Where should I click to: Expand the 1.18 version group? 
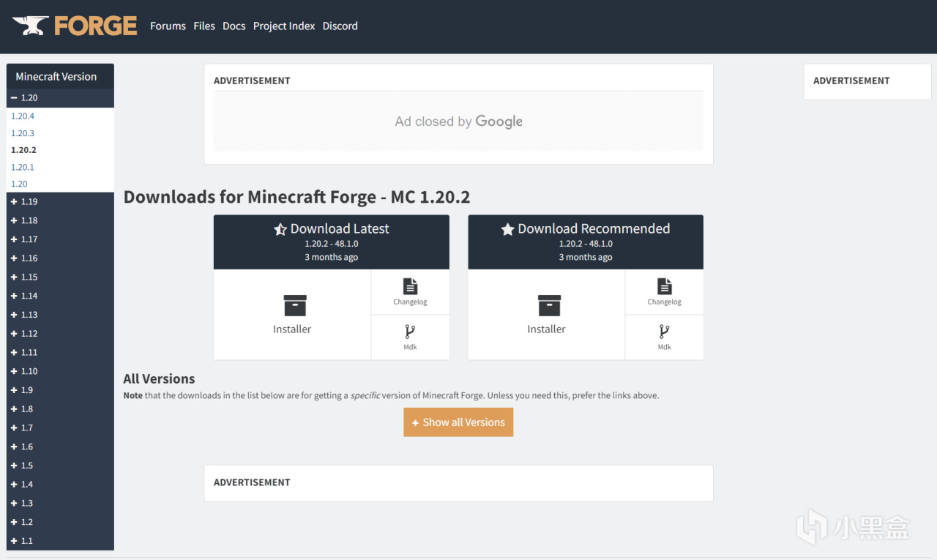point(60,220)
